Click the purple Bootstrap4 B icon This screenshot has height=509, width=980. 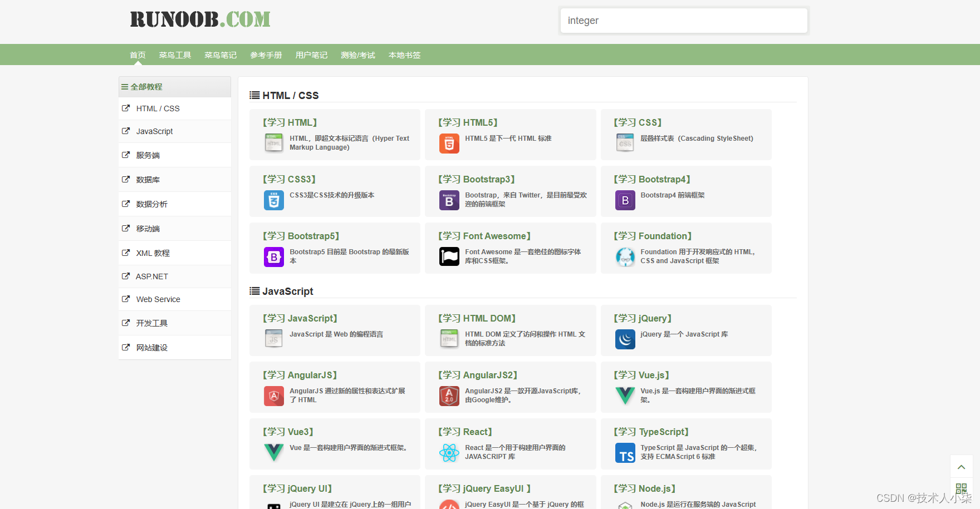625,200
